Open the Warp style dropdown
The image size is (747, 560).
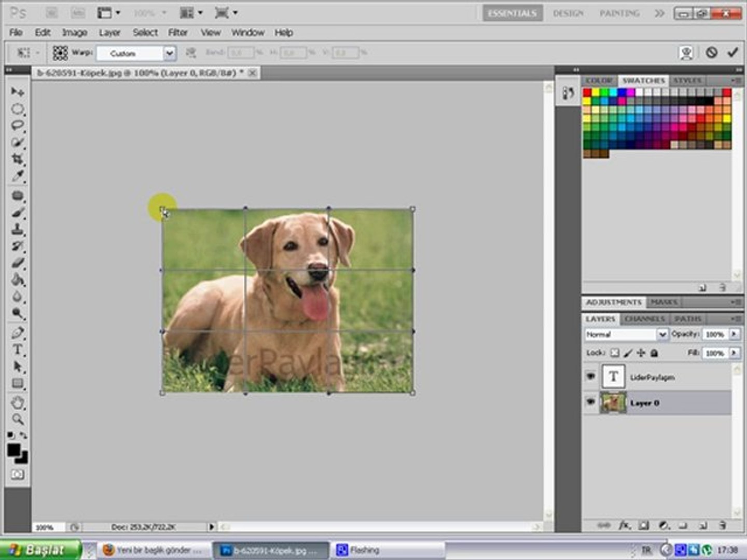click(169, 53)
